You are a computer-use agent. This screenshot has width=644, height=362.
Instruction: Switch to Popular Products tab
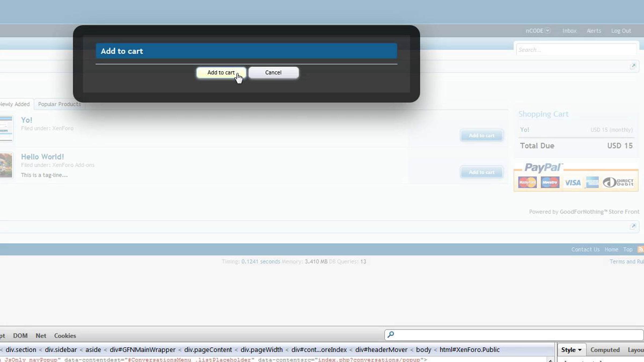coord(59,104)
